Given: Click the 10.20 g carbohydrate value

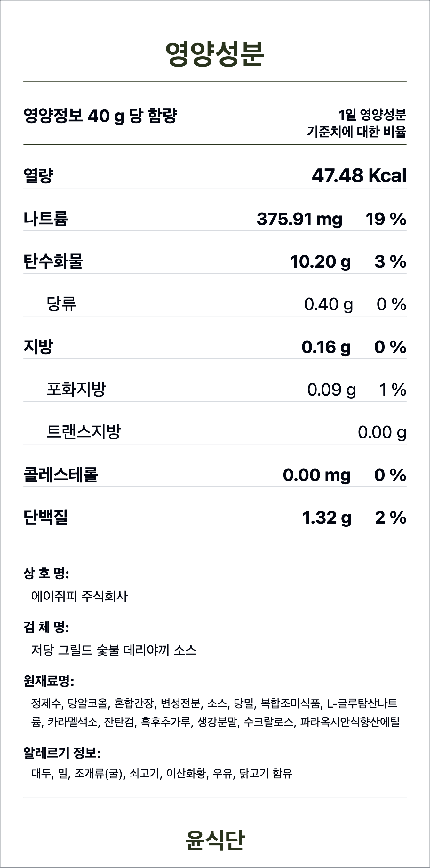Looking at the screenshot, I should click(x=320, y=262).
